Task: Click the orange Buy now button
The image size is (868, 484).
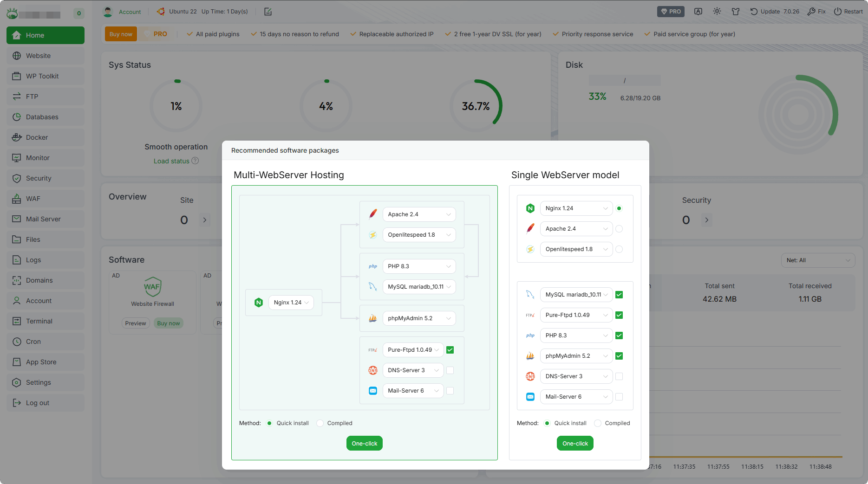Action: pyautogui.click(x=121, y=34)
